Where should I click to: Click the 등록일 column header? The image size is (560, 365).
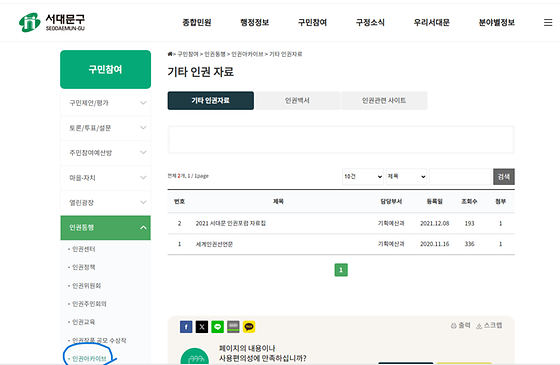(x=435, y=201)
